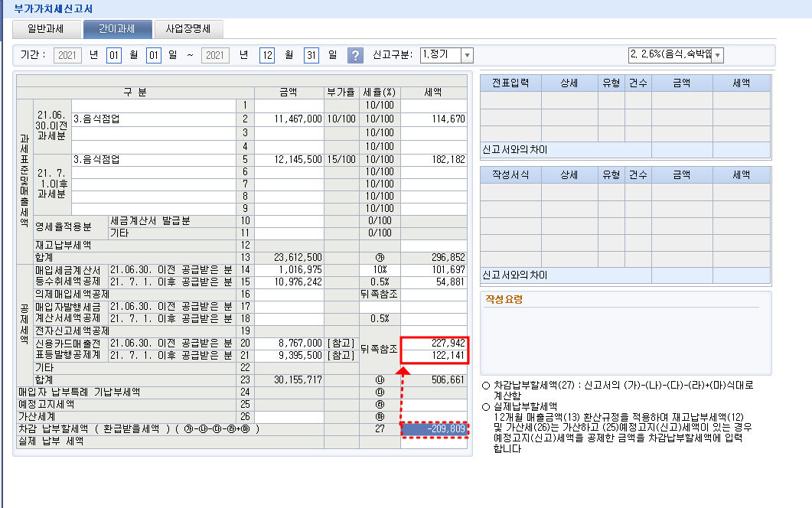Click the blue question-mark help icon

[x=355, y=55]
